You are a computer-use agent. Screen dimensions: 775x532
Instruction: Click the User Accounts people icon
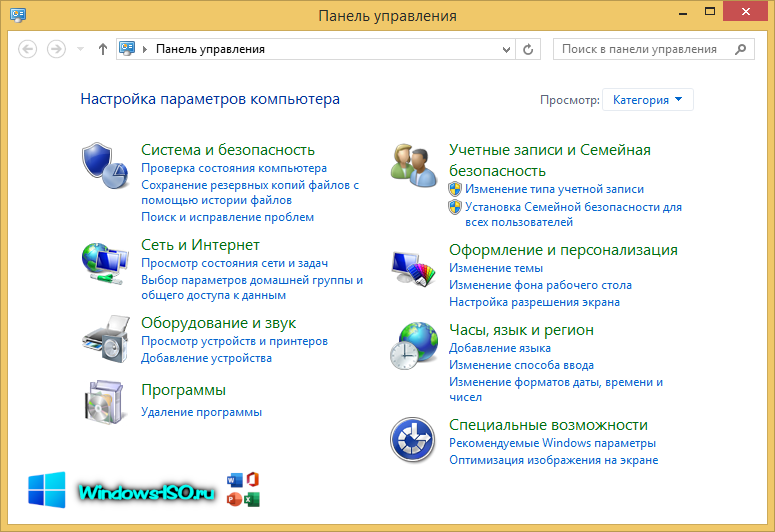(x=414, y=165)
